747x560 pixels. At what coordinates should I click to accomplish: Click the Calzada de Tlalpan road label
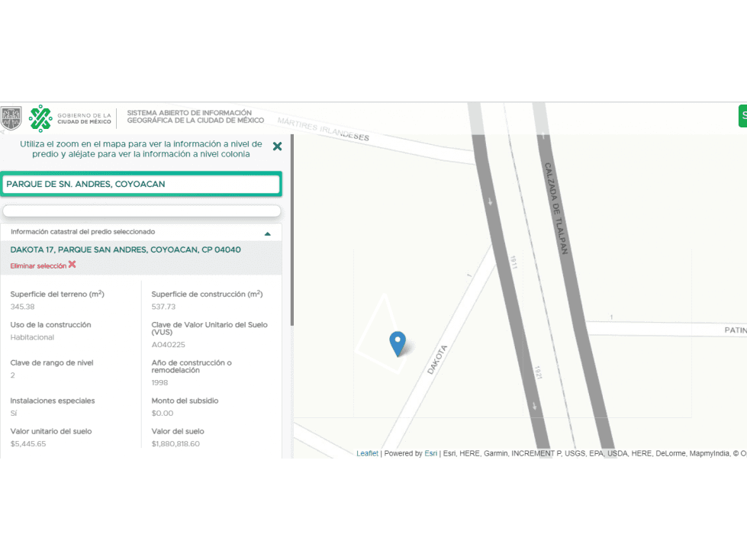click(556, 208)
